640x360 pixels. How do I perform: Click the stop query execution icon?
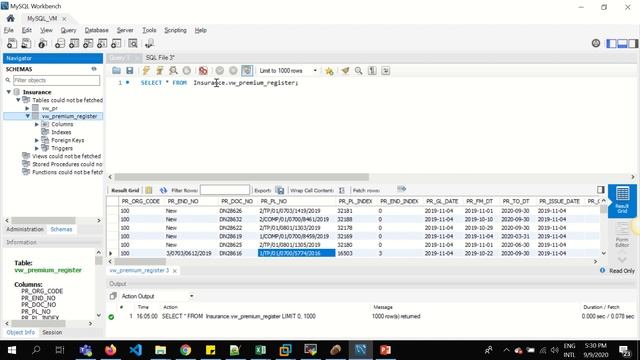pyautogui.click(x=187, y=71)
